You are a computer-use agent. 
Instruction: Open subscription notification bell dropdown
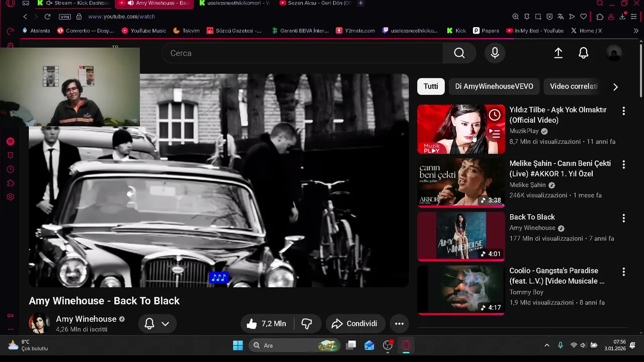157,324
